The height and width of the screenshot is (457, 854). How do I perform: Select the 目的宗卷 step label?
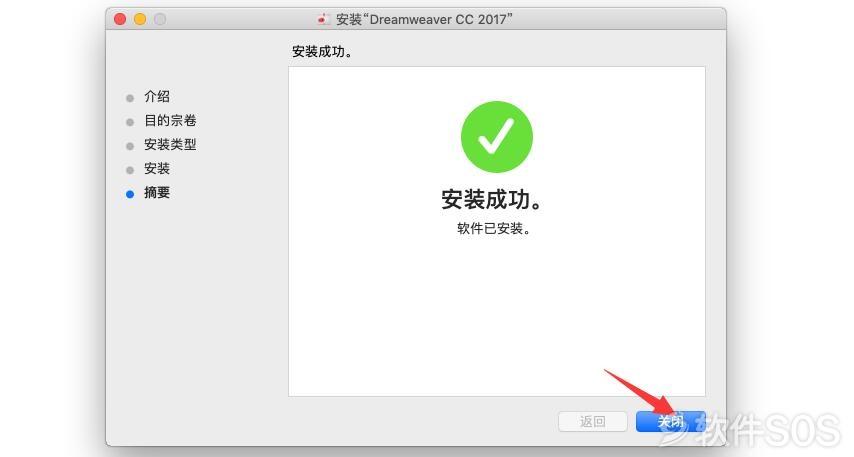[170, 120]
